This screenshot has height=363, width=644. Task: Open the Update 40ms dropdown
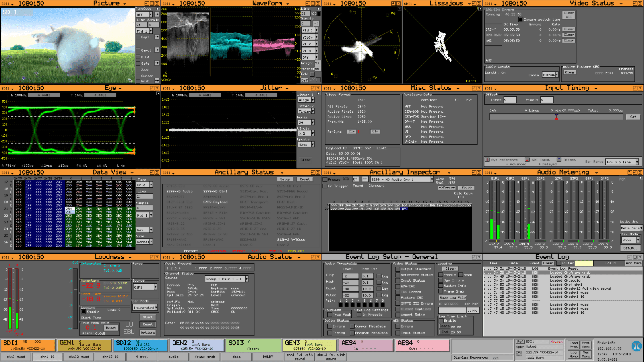point(306,144)
